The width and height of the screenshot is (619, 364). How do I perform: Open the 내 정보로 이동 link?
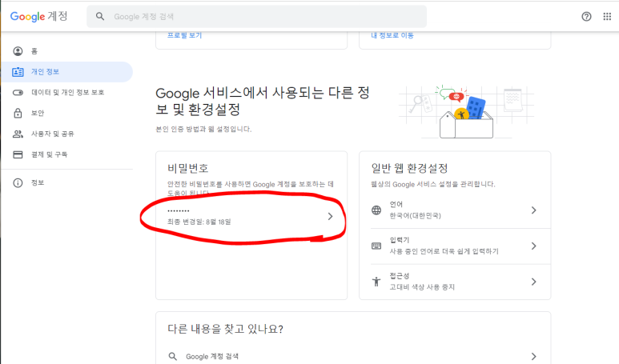tap(392, 35)
